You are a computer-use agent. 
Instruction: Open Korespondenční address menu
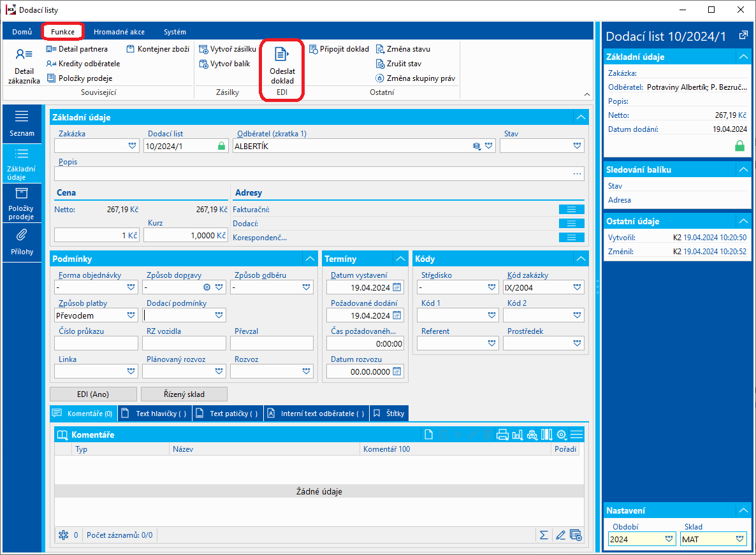(571, 238)
